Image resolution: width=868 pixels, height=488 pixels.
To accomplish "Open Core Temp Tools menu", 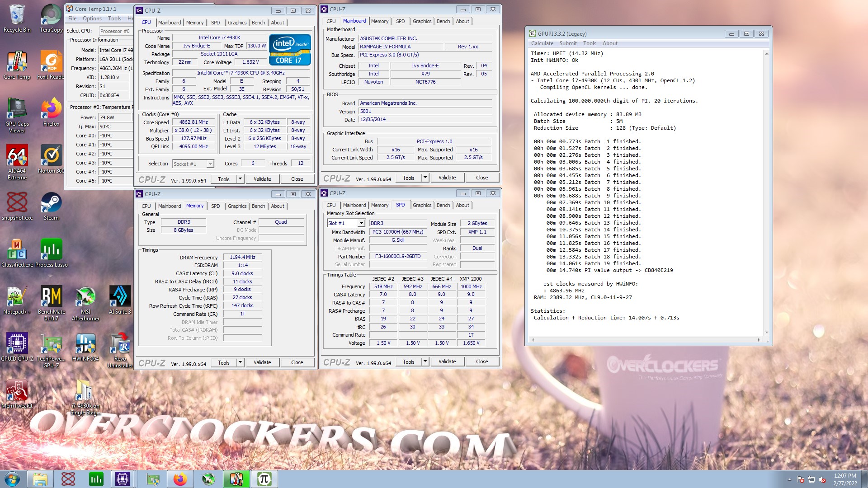I will pyautogui.click(x=114, y=19).
